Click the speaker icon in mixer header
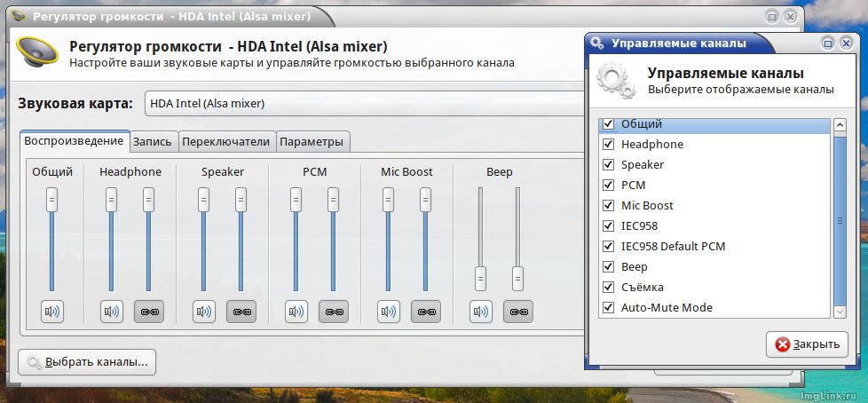Screen dimensions: 868x403 coord(37,53)
